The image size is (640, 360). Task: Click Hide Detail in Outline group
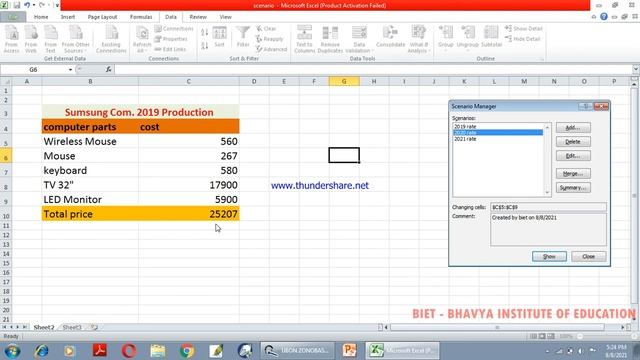click(523, 39)
